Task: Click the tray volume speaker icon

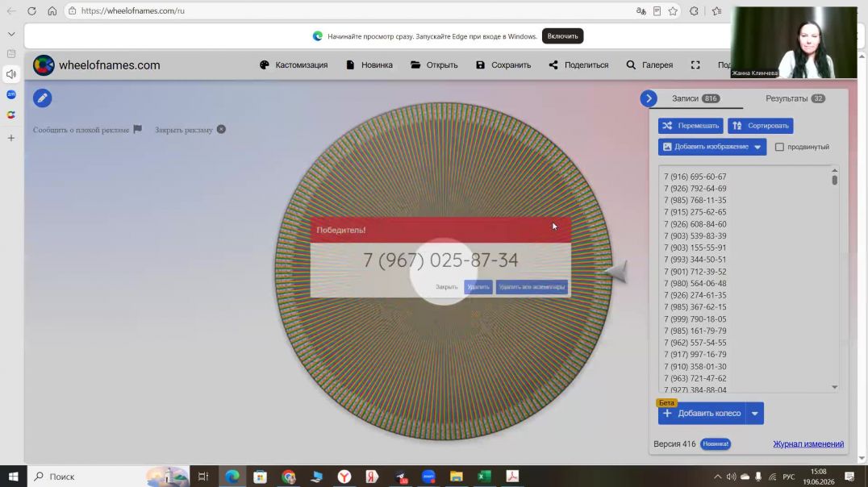Action: 732,477
